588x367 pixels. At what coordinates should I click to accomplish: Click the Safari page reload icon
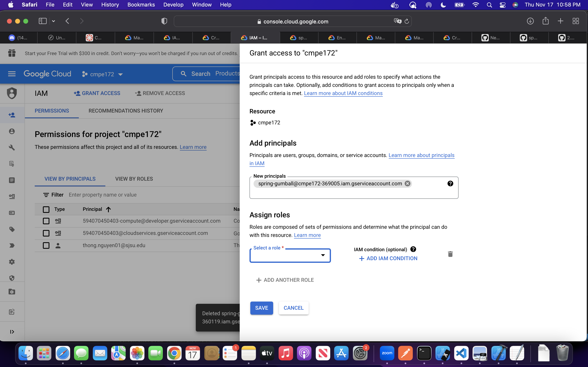[x=407, y=21]
